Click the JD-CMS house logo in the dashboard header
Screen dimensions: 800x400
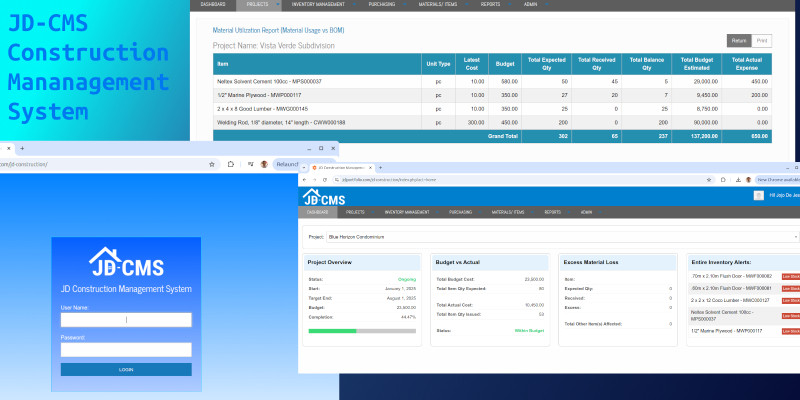pyautogui.click(x=324, y=197)
